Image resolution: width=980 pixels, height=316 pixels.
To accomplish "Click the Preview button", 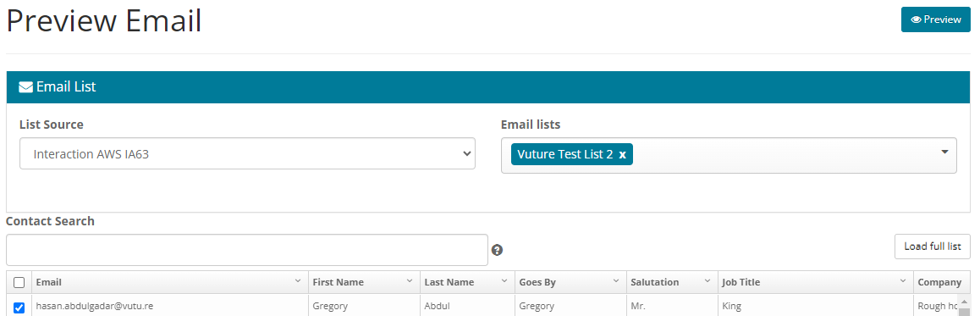I will (935, 19).
